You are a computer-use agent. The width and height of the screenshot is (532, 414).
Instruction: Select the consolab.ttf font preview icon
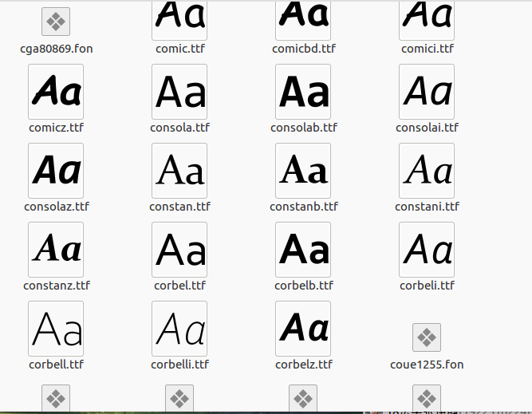pyautogui.click(x=303, y=92)
